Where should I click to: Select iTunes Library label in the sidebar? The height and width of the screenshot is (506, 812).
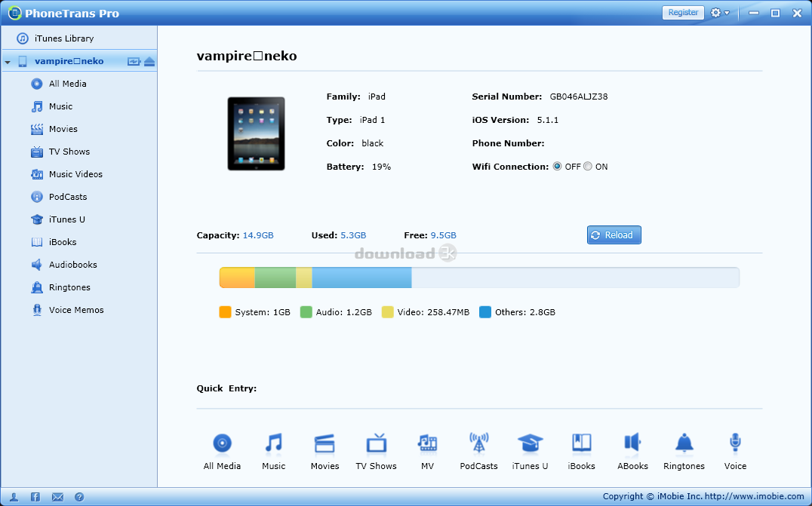click(64, 38)
